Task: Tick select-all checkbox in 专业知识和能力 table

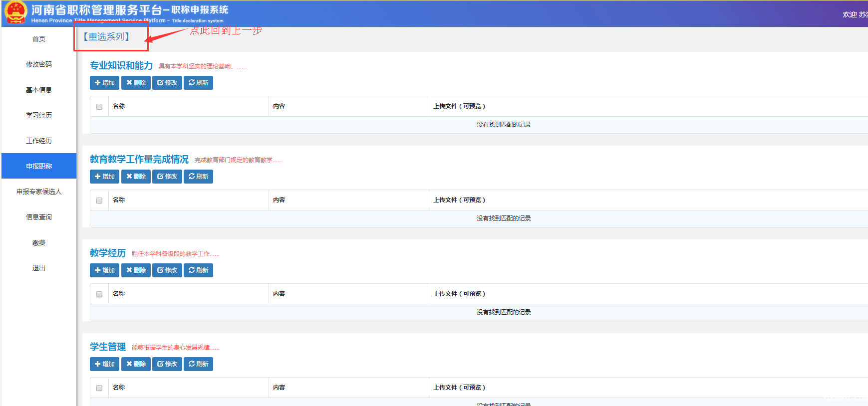Action: (x=99, y=107)
